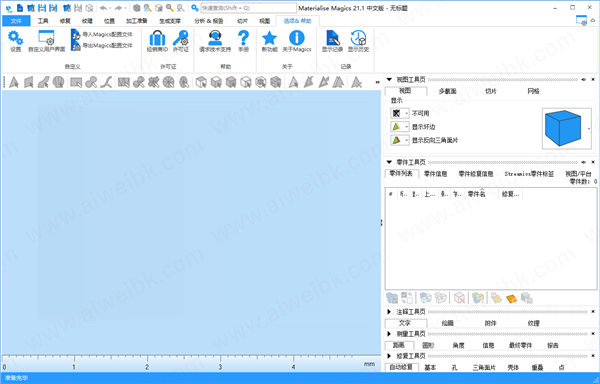Click the blue search icon beside quick search
The height and width of the screenshot is (384, 600).
195,8
